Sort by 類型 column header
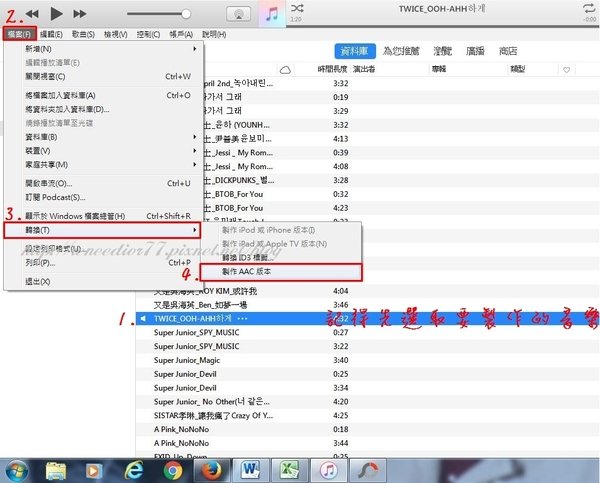This screenshot has width=600, height=483. coord(517,69)
